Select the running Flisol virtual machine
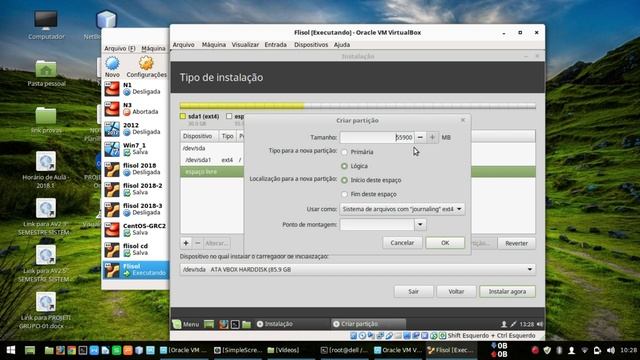This screenshot has width=640, height=360. (136, 269)
